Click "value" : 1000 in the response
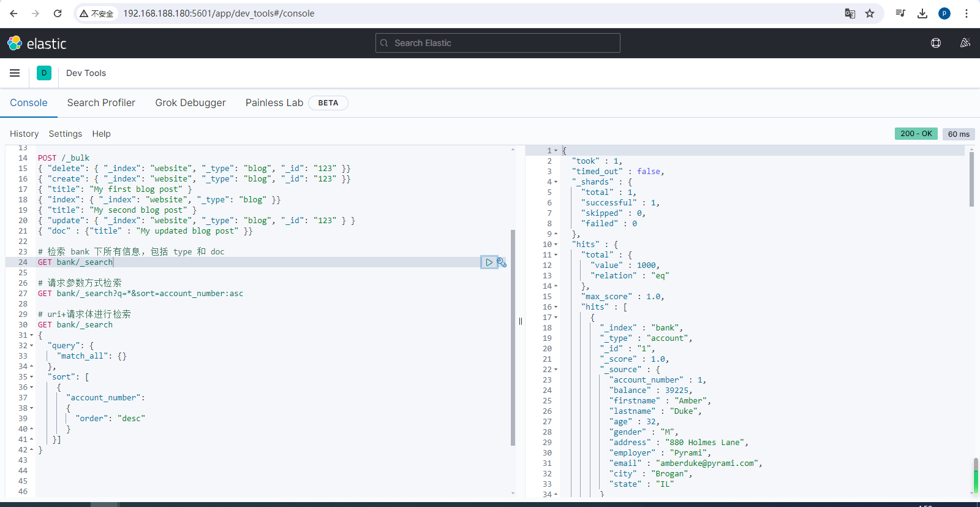The height and width of the screenshot is (507, 980). coord(625,265)
